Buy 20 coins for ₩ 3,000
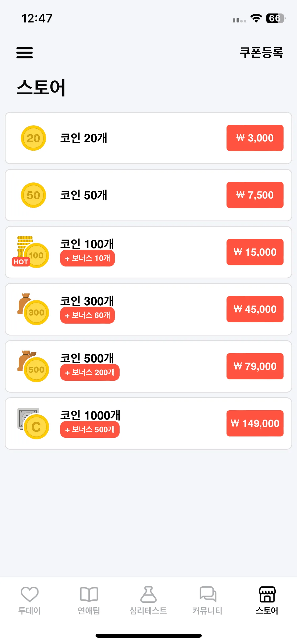The height and width of the screenshot is (644, 297). click(x=255, y=138)
